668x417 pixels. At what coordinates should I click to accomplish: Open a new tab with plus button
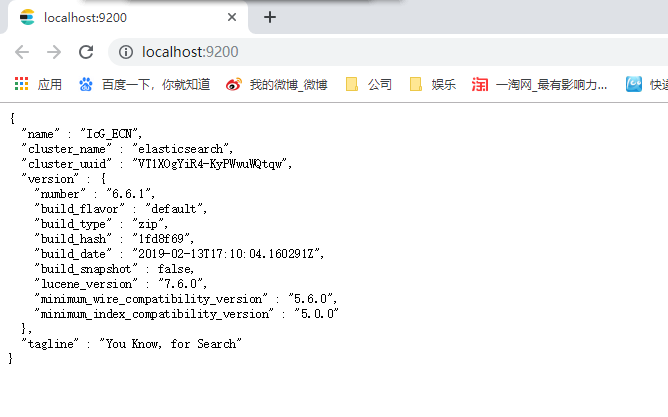(x=270, y=17)
